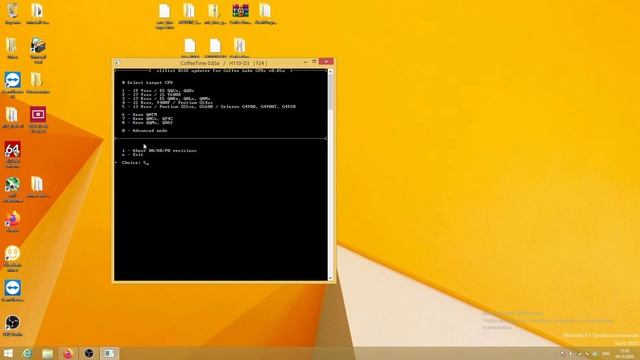Click the 'e - Exit' option line
The height and width of the screenshot is (360, 640).
click(x=133, y=155)
